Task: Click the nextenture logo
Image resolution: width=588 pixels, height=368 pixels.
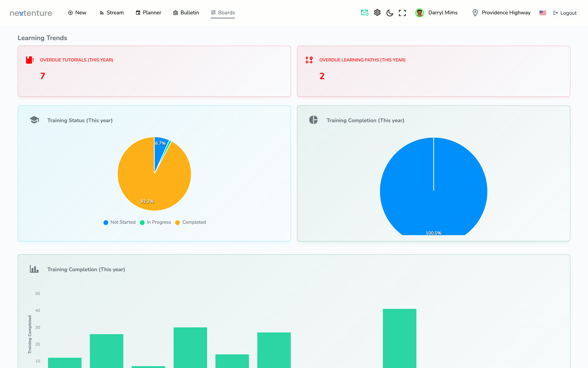Action: [31, 13]
